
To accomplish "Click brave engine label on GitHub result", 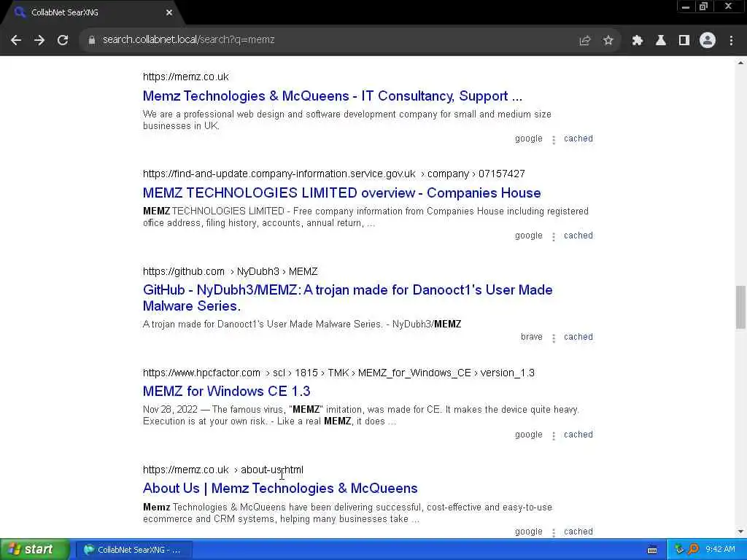I will [532, 337].
